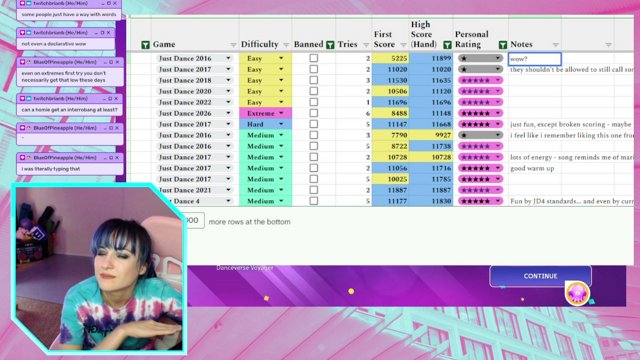Select the Game column header
The width and height of the screenshot is (640, 360).
tap(164, 44)
